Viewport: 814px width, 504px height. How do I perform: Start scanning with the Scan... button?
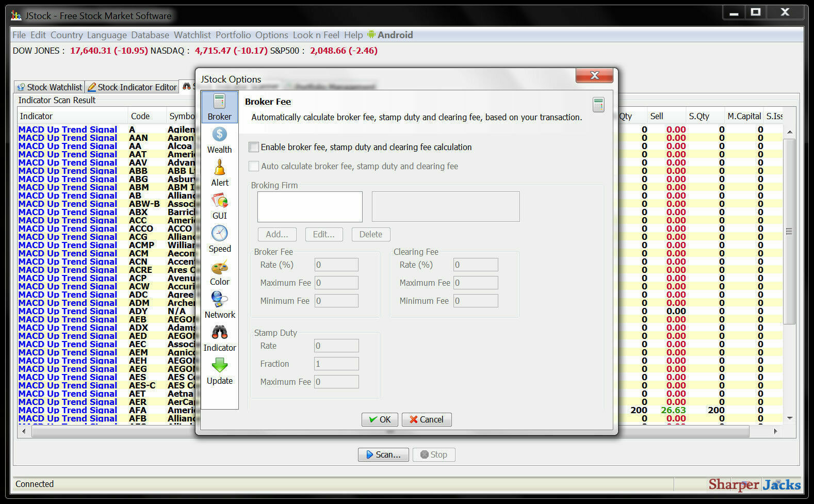click(383, 454)
